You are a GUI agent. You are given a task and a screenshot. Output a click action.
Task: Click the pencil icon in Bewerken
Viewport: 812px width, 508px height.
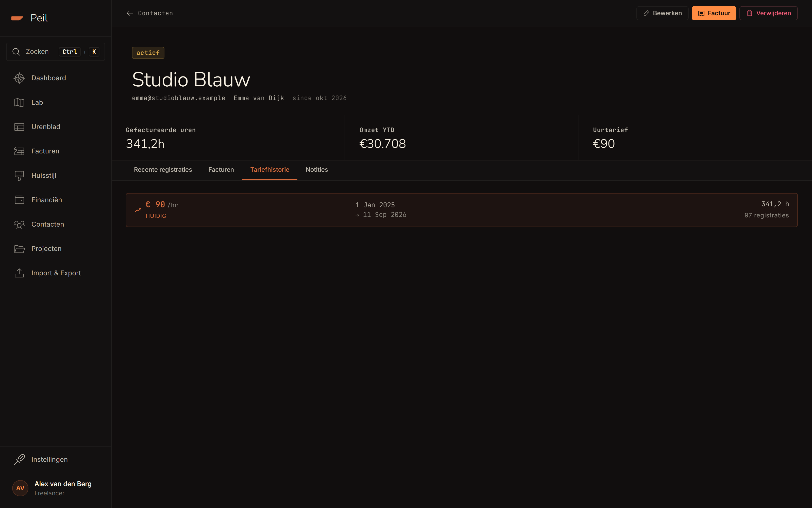click(x=646, y=13)
